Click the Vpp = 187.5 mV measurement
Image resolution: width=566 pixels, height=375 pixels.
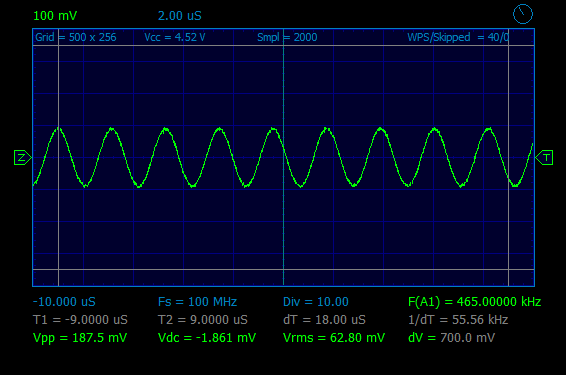click(x=80, y=338)
